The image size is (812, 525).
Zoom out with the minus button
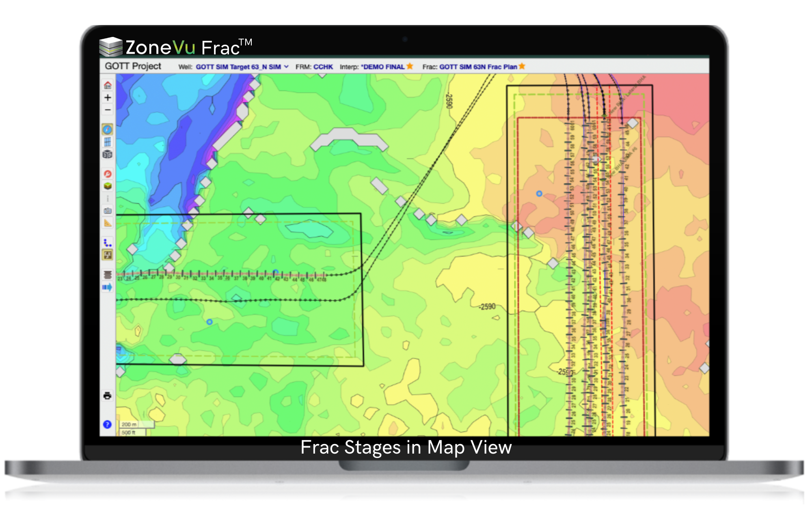point(108,110)
